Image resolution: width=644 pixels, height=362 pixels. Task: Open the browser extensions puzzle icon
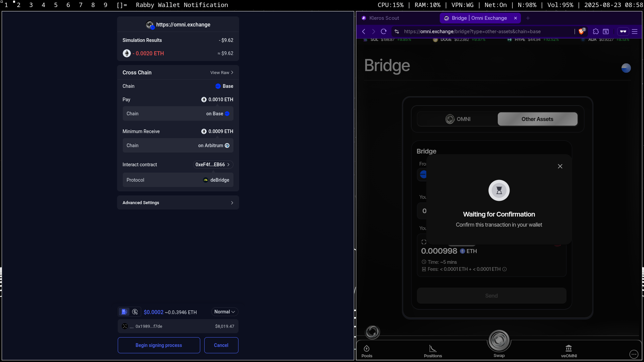[x=596, y=32]
